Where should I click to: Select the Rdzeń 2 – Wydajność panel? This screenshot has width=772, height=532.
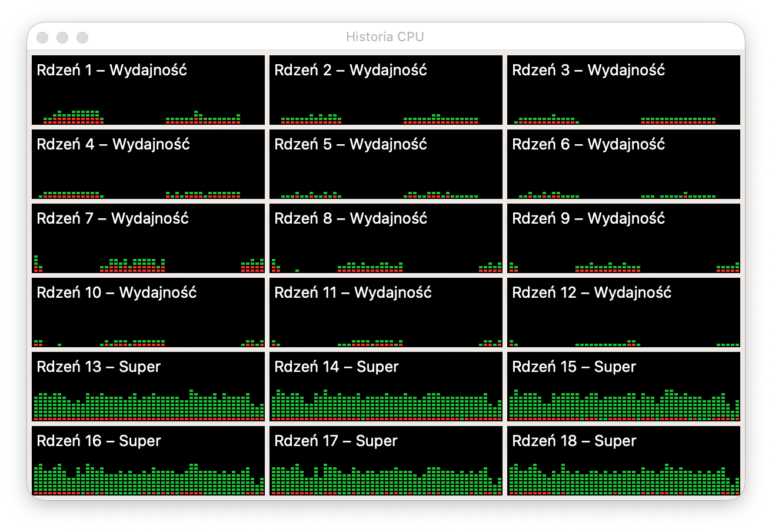(386, 90)
